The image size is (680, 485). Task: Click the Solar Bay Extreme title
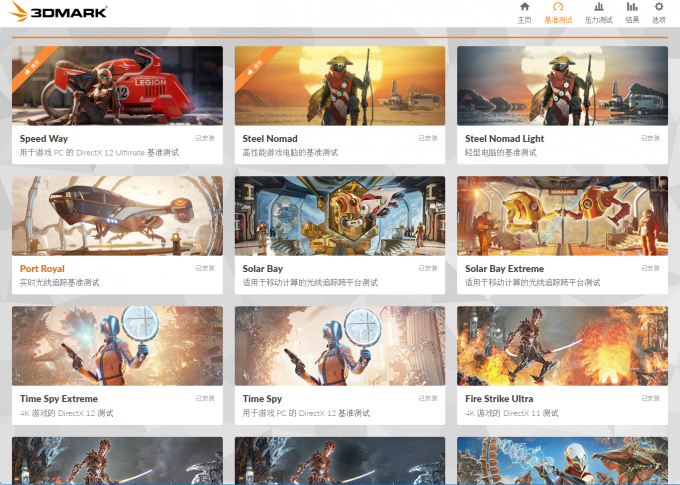[x=504, y=269]
